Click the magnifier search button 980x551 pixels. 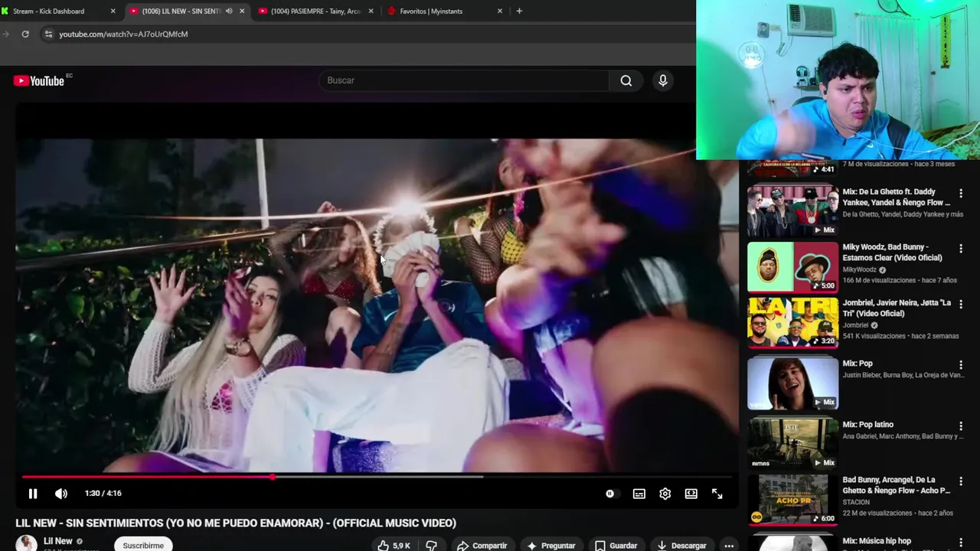(x=626, y=80)
